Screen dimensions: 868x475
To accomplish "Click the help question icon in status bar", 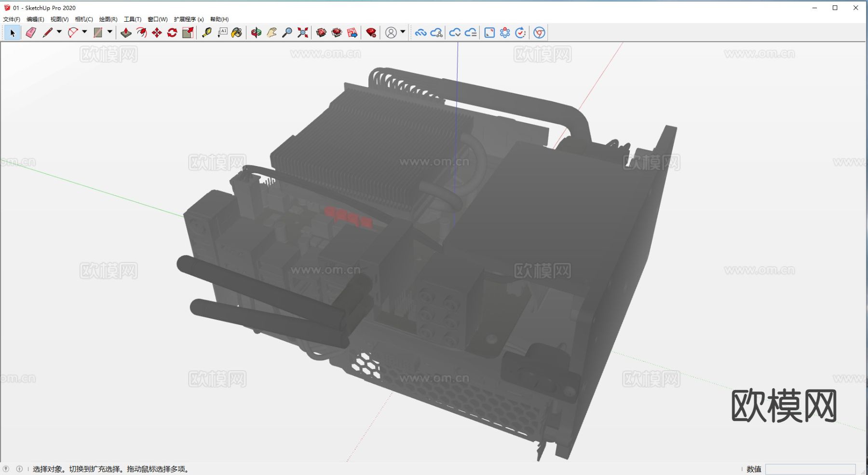I will click(x=6, y=469).
